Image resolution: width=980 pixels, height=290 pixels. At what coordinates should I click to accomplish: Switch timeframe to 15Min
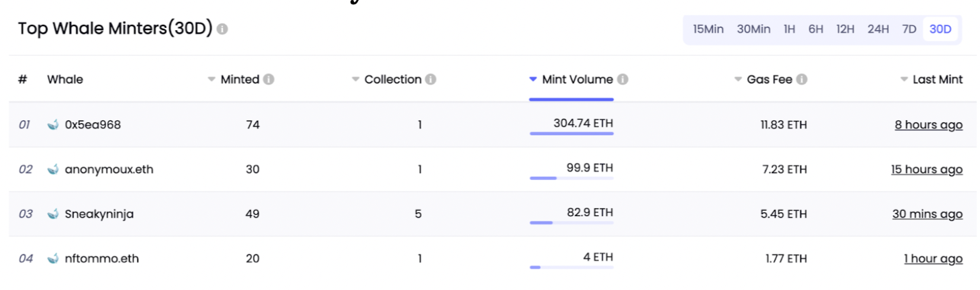(x=708, y=29)
